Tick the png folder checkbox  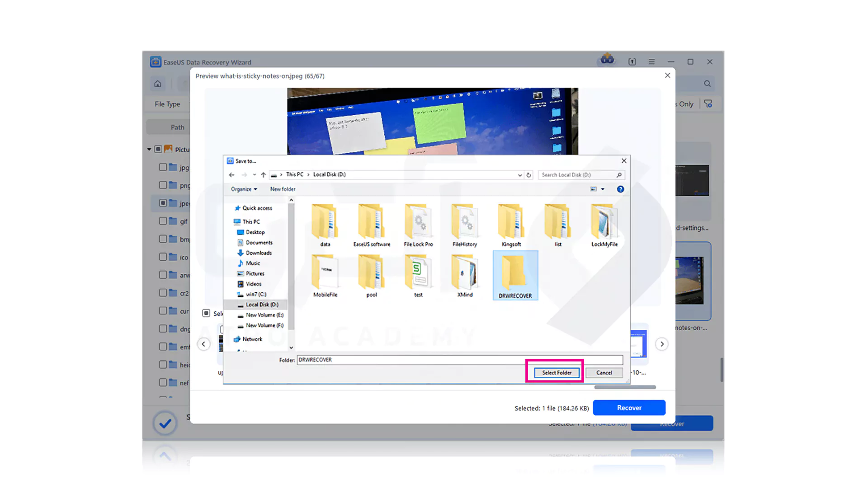[163, 185]
